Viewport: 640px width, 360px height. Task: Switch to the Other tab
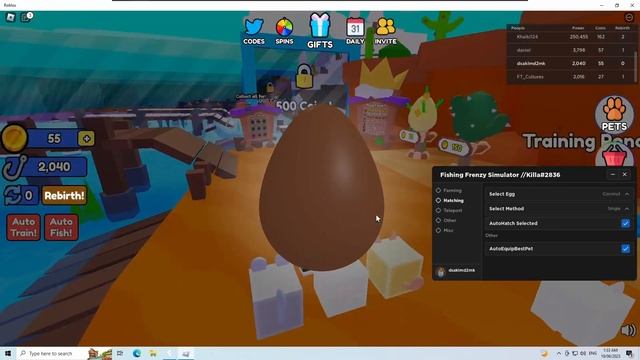pos(446,220)
